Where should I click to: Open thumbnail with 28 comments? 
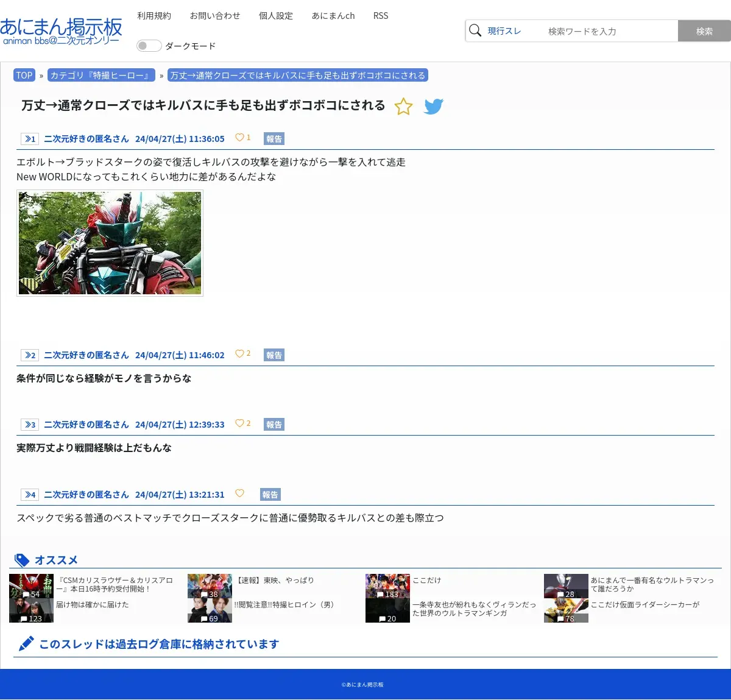pyautogui.click(x=566, y=586)
